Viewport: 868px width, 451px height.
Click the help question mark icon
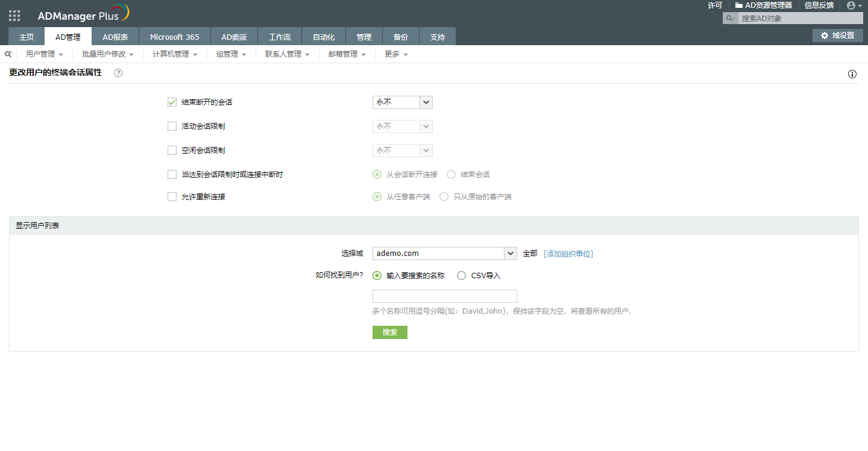118,73
